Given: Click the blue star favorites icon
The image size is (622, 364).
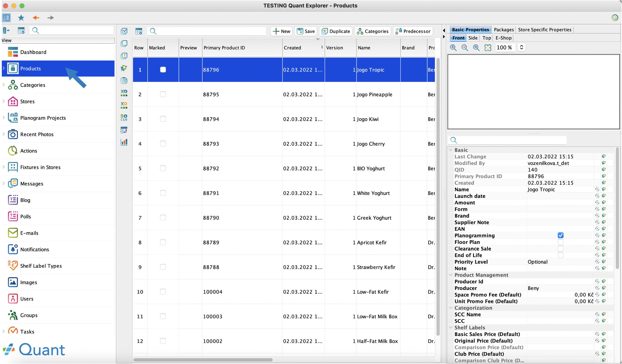Looking at the screenshot, I should pos(21,18).
